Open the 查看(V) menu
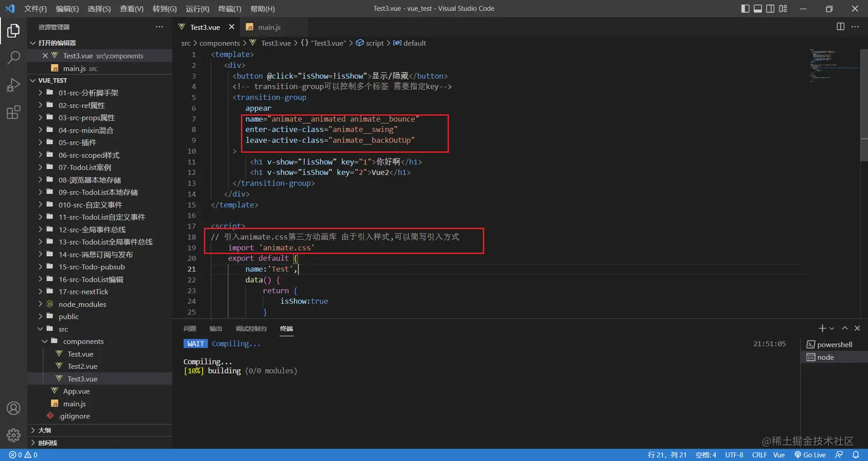The image size is (868, 461). (x=132, y=9)
